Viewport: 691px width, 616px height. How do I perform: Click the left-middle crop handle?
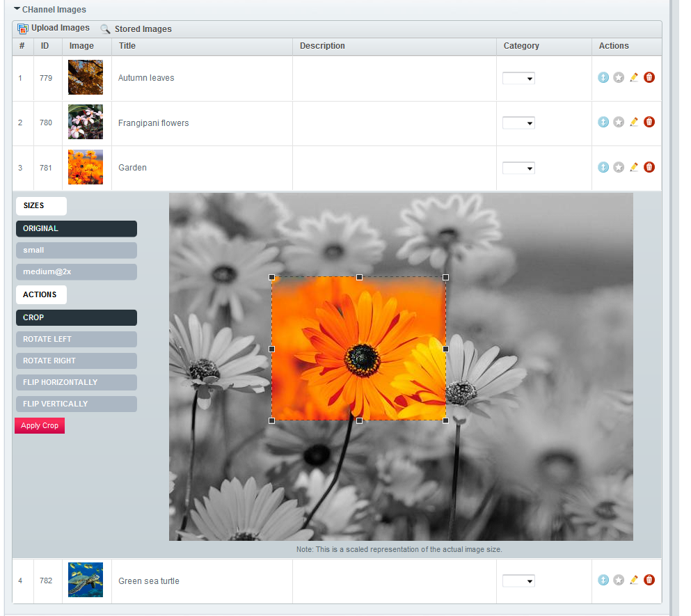pos(272,349)
